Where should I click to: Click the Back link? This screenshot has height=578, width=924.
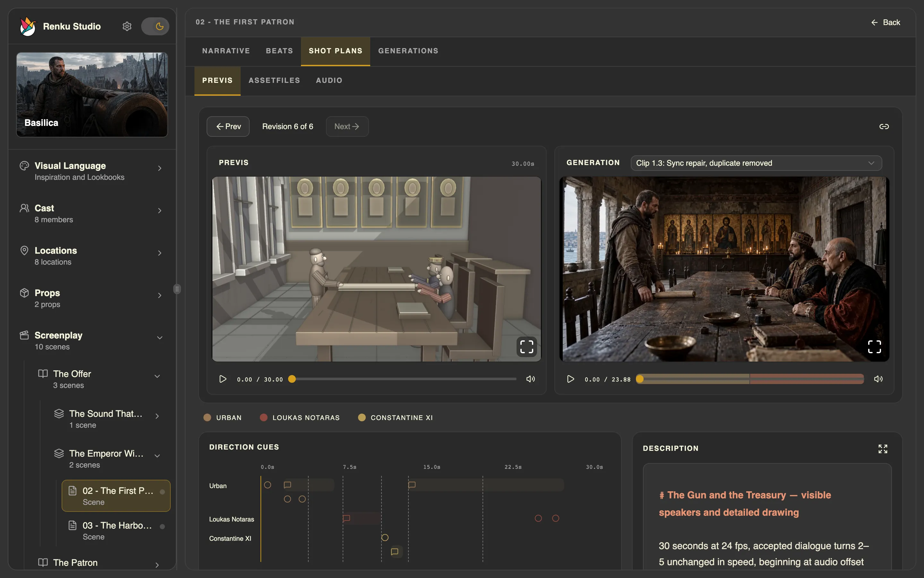pos(886,22)
